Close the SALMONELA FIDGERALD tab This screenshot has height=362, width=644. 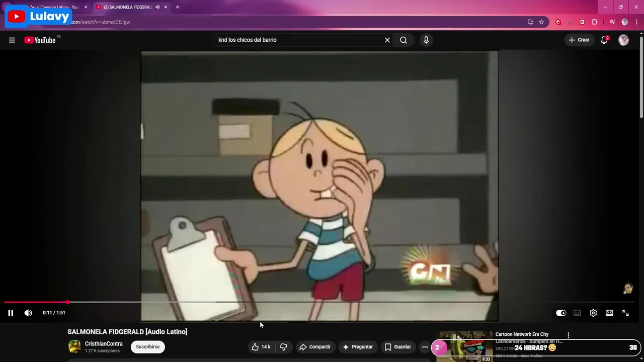(x=166, y=7)
